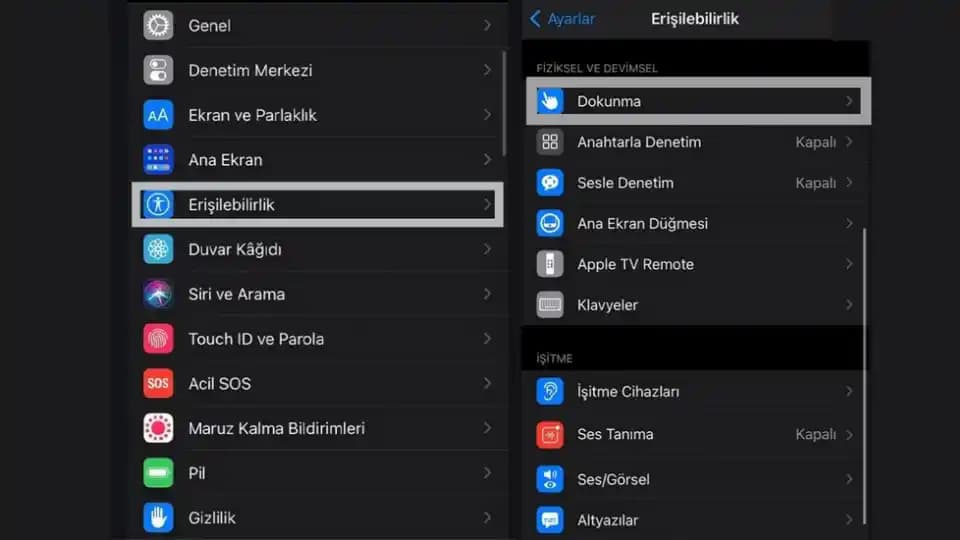Tap the Touch ID fingerprint icon

pyautogui.click(x=158, y=339)
